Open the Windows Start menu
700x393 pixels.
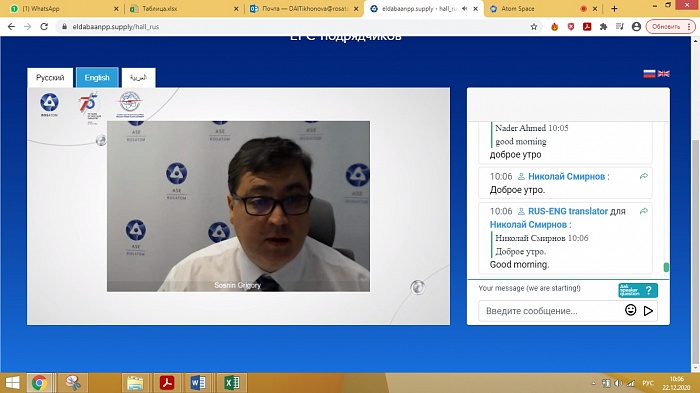click(12, 383)
